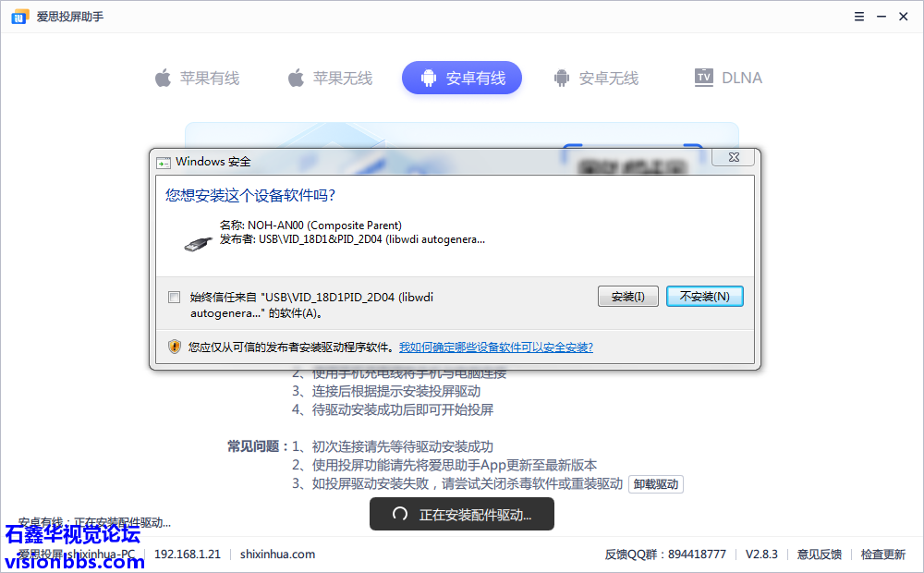Click the V2.8.3 version label
The width and height of the screenshot is (924, 573).
tap(761, 555)
